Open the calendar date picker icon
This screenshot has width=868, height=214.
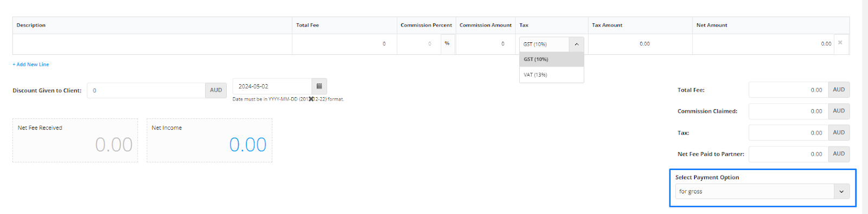[x=319, y=86]
